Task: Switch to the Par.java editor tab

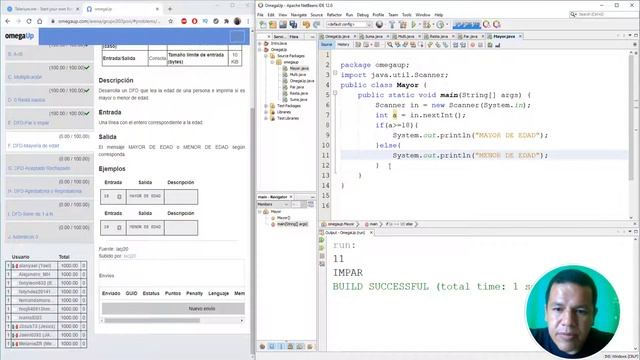Action: [x=471, y=36]
